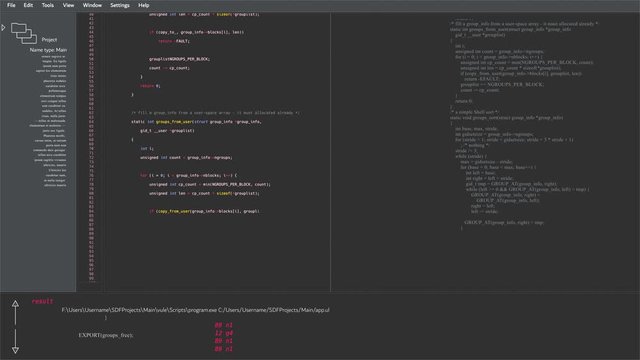
Task: Open the Edit menu
Action: [x=28, y=5]
